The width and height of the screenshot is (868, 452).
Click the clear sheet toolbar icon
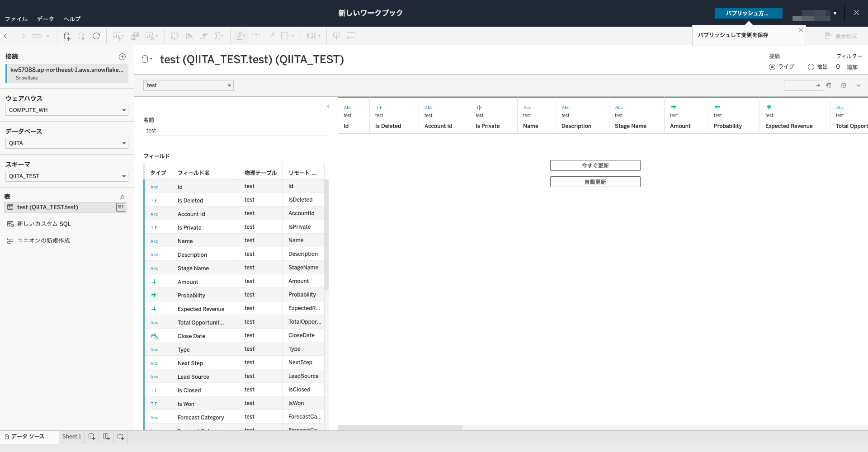coord(151,36)
